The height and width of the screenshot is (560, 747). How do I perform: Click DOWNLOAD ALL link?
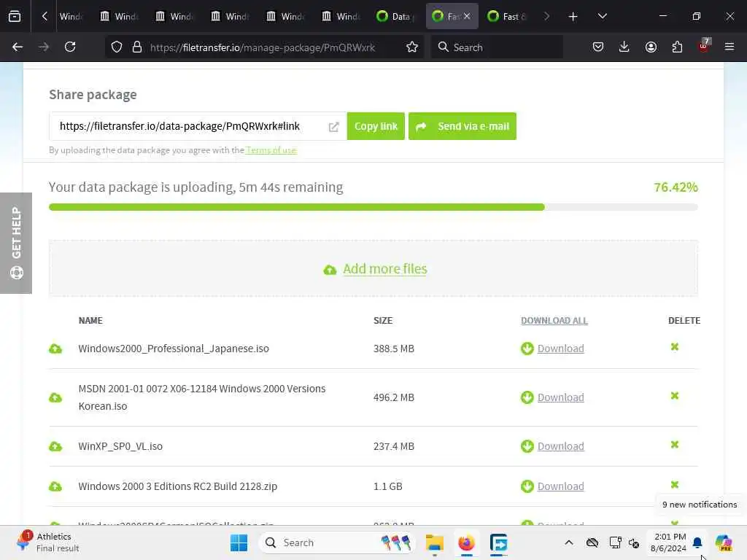[x=554, y=321]
